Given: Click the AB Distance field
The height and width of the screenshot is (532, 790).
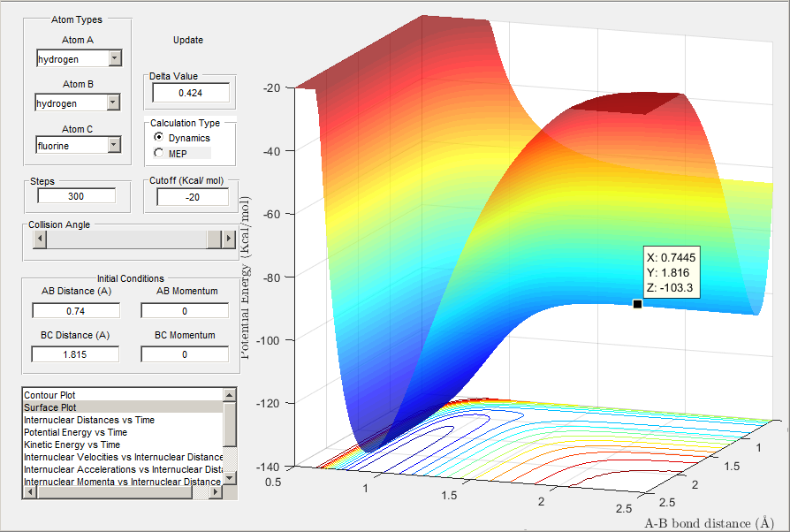Looking at the screenshot, I should coord(76,311).
